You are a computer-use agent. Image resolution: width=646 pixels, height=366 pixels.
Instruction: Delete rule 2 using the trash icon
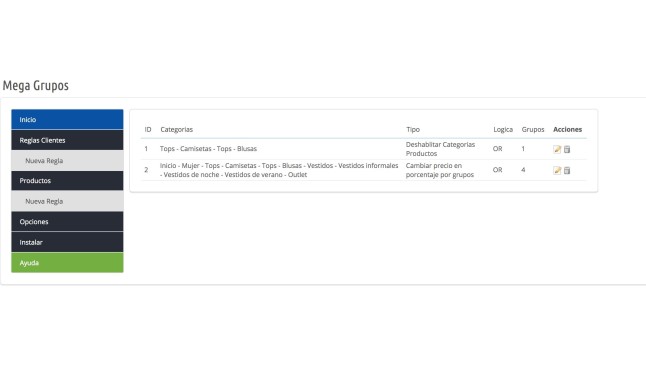tap(567, 170)
